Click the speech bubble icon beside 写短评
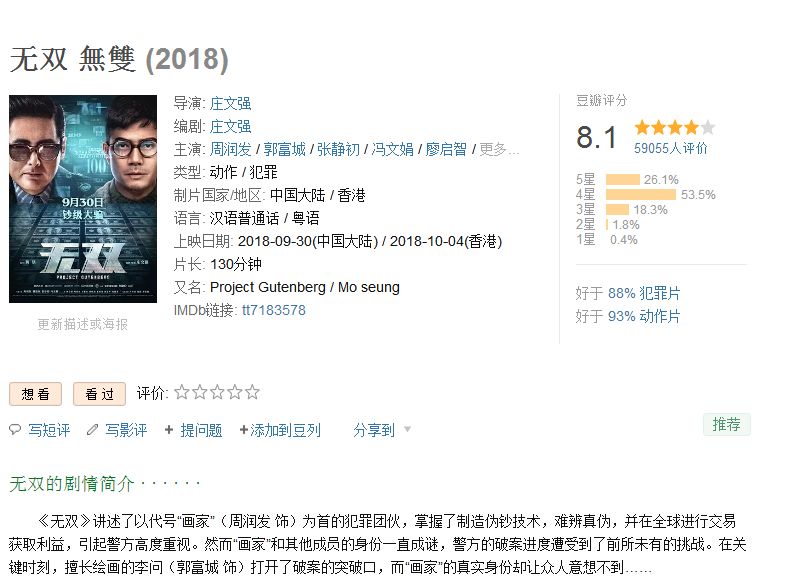The width and height of the screenshot is (796, 588). (15, 430)
